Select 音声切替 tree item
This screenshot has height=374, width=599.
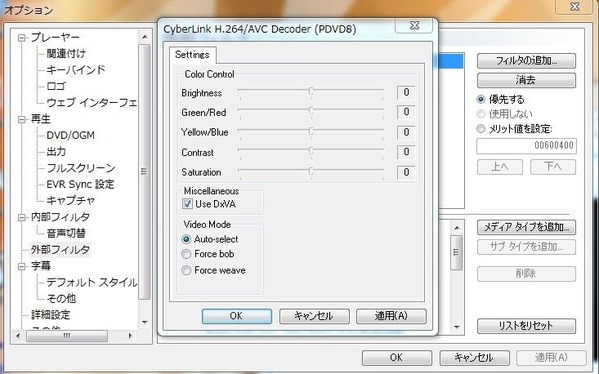click(x=66, y=233)
